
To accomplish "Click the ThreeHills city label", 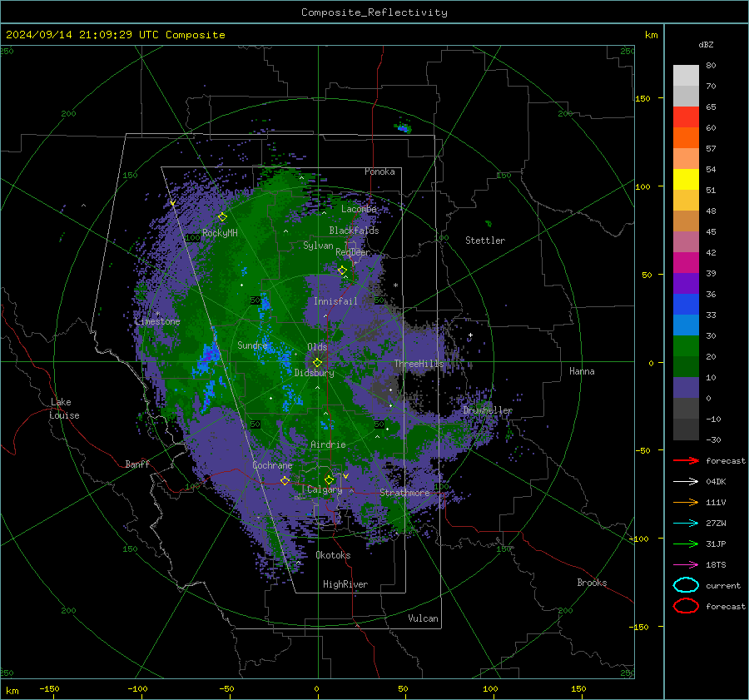I will (419, 364).
